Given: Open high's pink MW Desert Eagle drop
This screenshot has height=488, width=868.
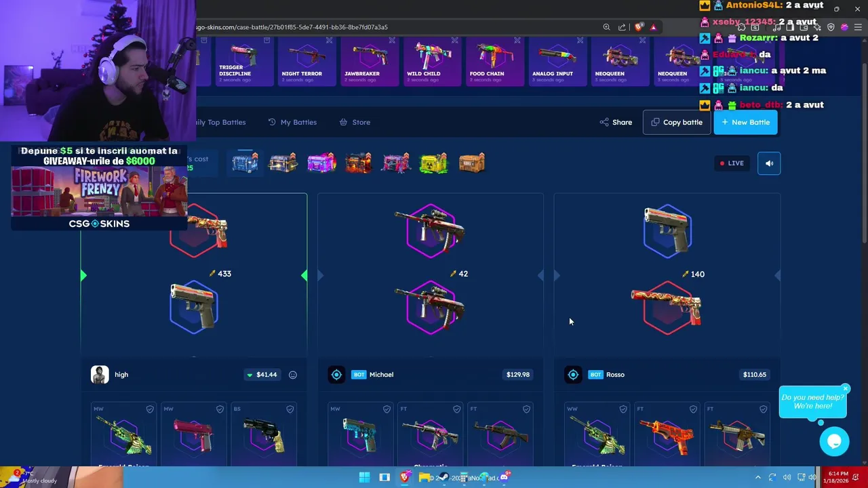Looking at the screenshot, I should point(193,434).
